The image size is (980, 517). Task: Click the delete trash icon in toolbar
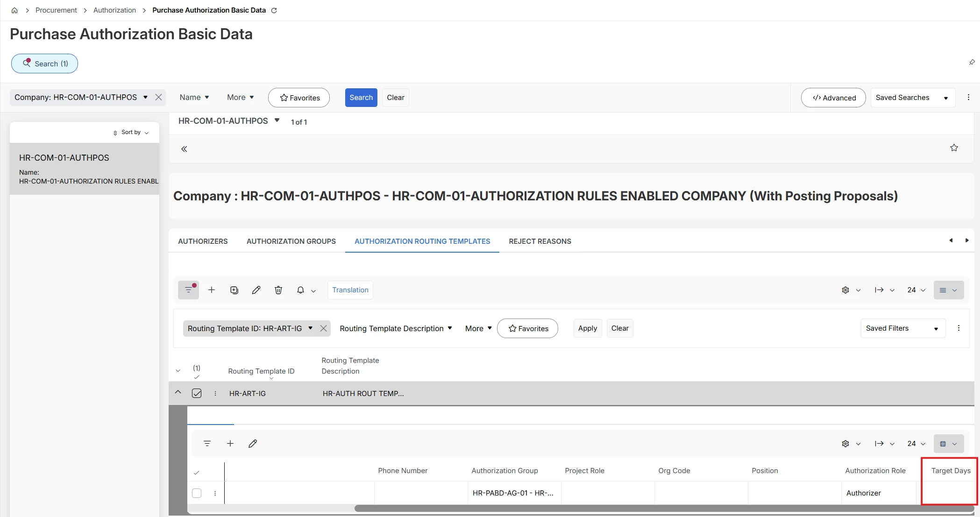coord(278,290)
